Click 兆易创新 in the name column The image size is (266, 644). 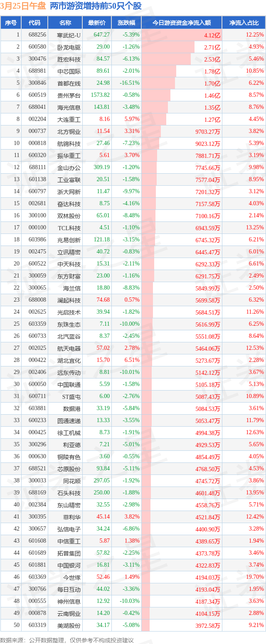click(x=69, y=240)
